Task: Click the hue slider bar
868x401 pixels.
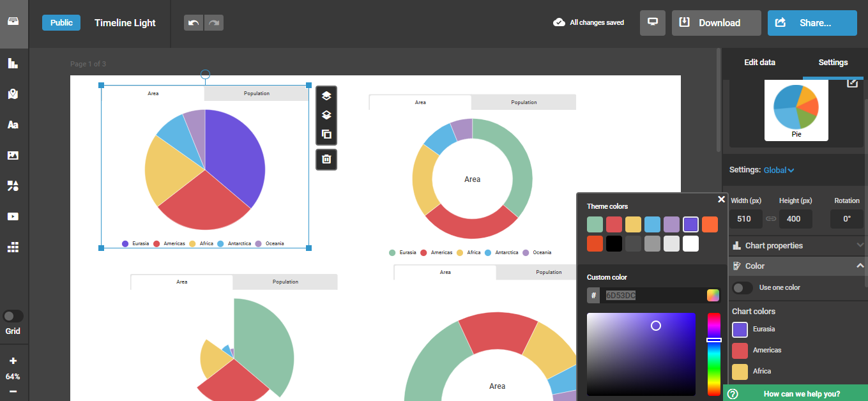Action: tap(713, 354)
